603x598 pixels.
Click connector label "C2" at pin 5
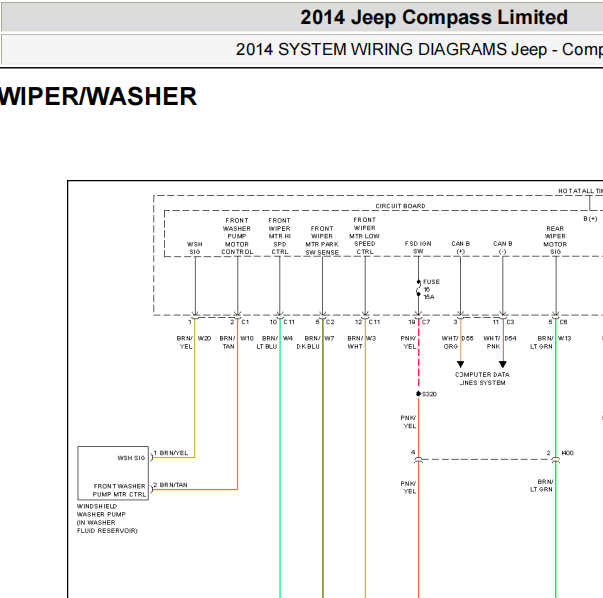coord(330,322)
